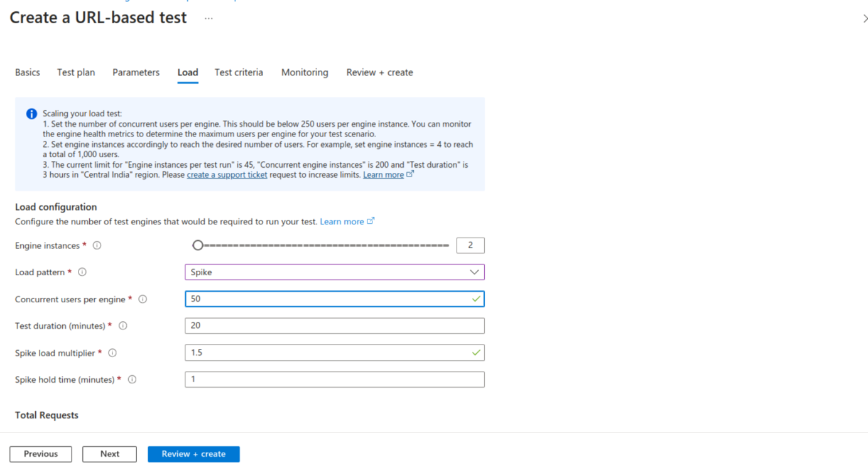
Task: Click info icon beside Engine instances
Action: pyautogui.click(x=97, y=246)
